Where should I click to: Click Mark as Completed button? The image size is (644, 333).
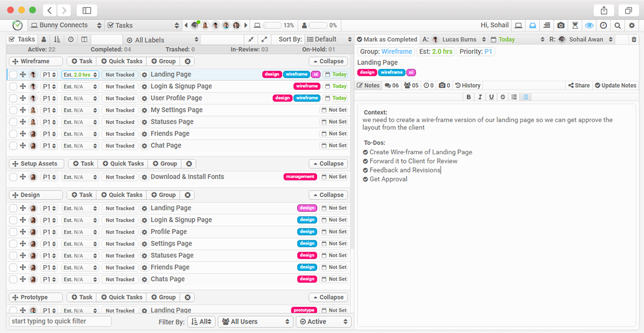(x=387, y=40)
